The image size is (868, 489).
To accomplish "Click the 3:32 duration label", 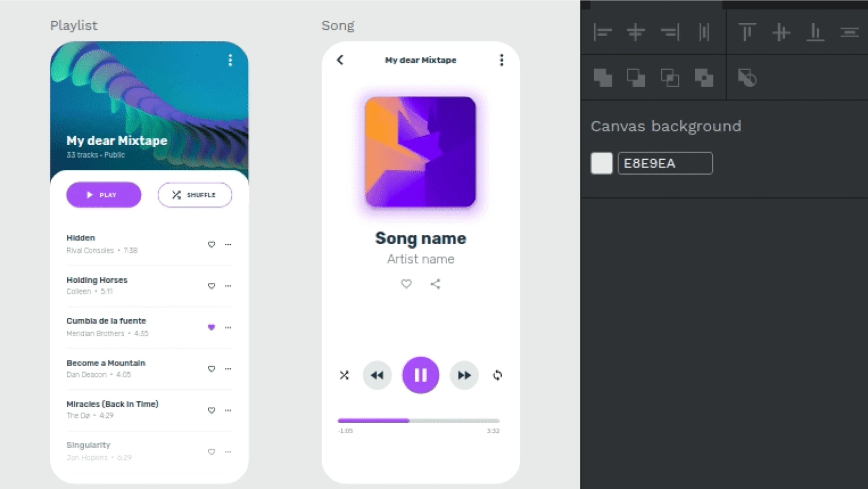I will click(493, 431).
